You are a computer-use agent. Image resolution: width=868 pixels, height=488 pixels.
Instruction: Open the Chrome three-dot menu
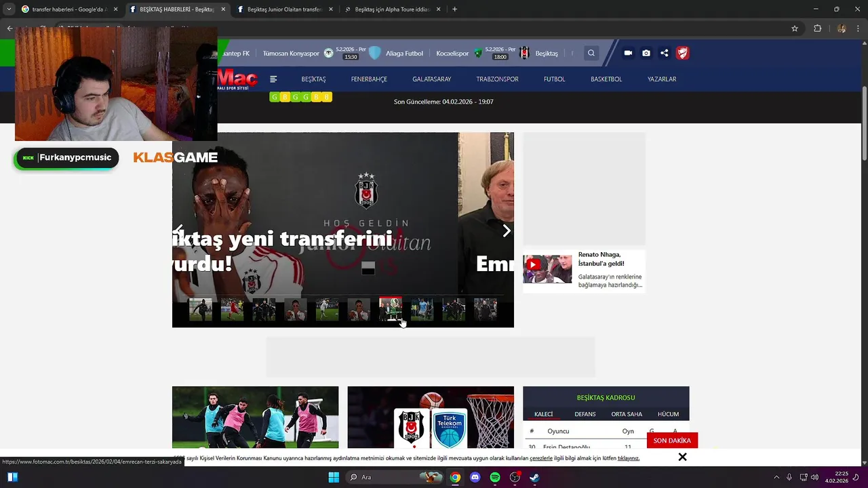[858, 28]
